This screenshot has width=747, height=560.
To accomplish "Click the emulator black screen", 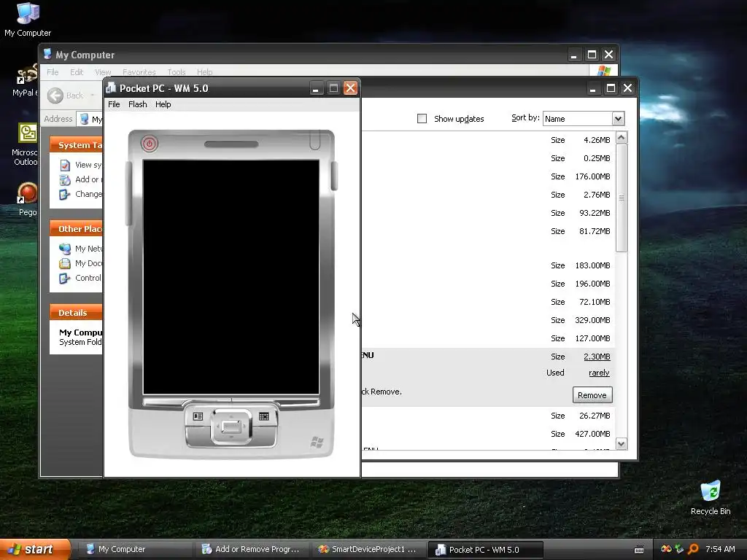I will [231, 277].
